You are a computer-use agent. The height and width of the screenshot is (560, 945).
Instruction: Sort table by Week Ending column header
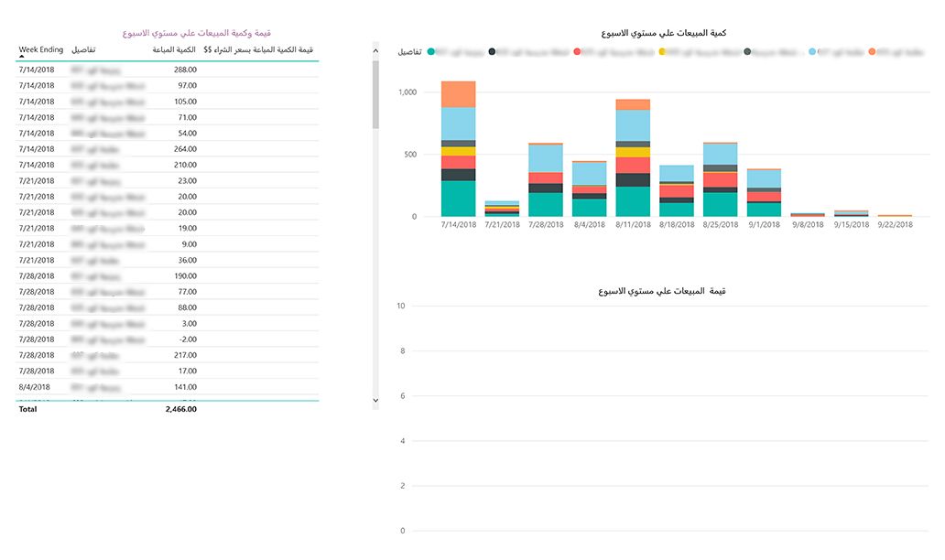[x=40, y=49]
